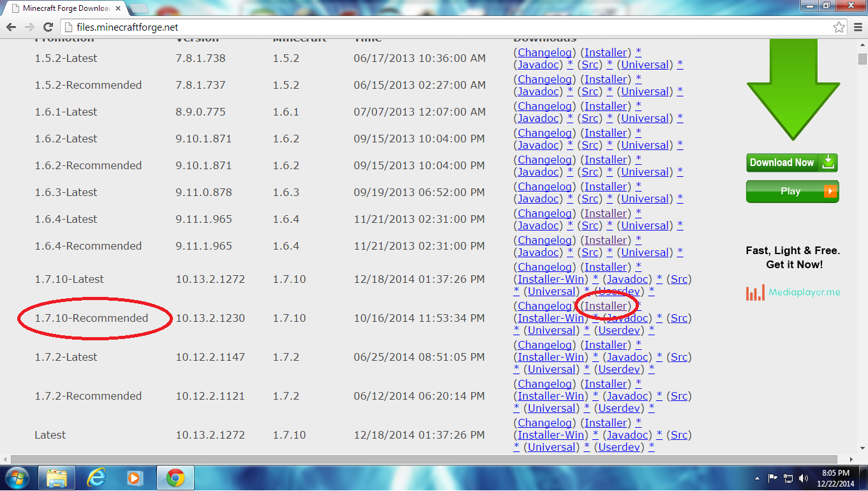Open the Universal link for 1.7.10-Recommended
Screen dimensions: 868x491
[x=552, y=330]
